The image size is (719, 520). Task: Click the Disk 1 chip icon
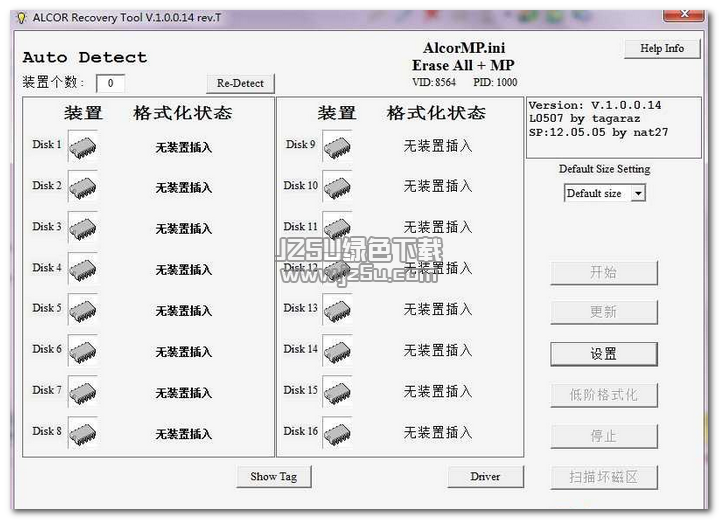coord(83,146)
